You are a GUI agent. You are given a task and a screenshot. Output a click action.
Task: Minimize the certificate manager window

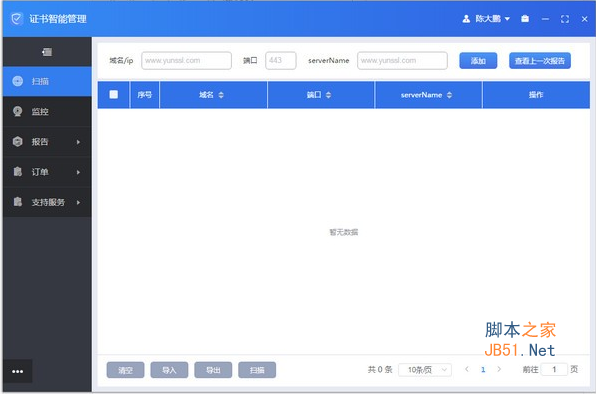(x=545, y=19)
